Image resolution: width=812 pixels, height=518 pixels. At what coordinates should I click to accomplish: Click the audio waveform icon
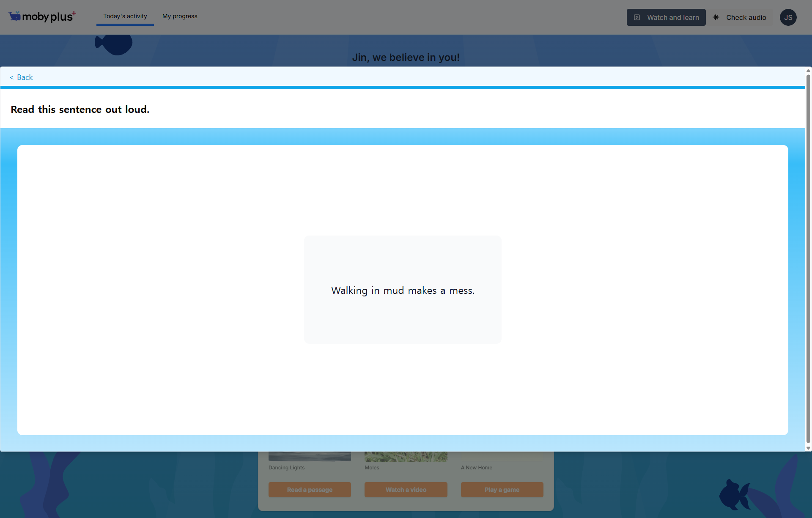[x=716, y=17]
